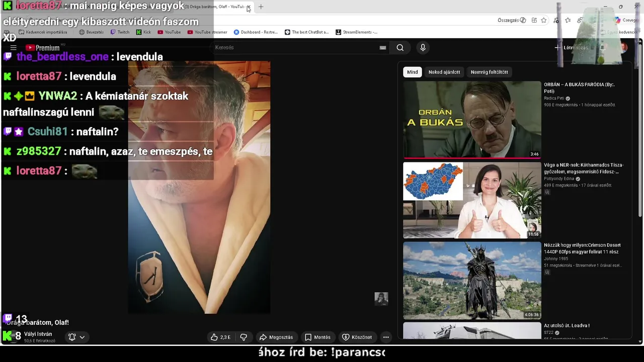This screenshot has width=644, height=362.
Task: Click title 'Vége a NER-nek: Kétharmados Tisza'
Action: point(584,168)
